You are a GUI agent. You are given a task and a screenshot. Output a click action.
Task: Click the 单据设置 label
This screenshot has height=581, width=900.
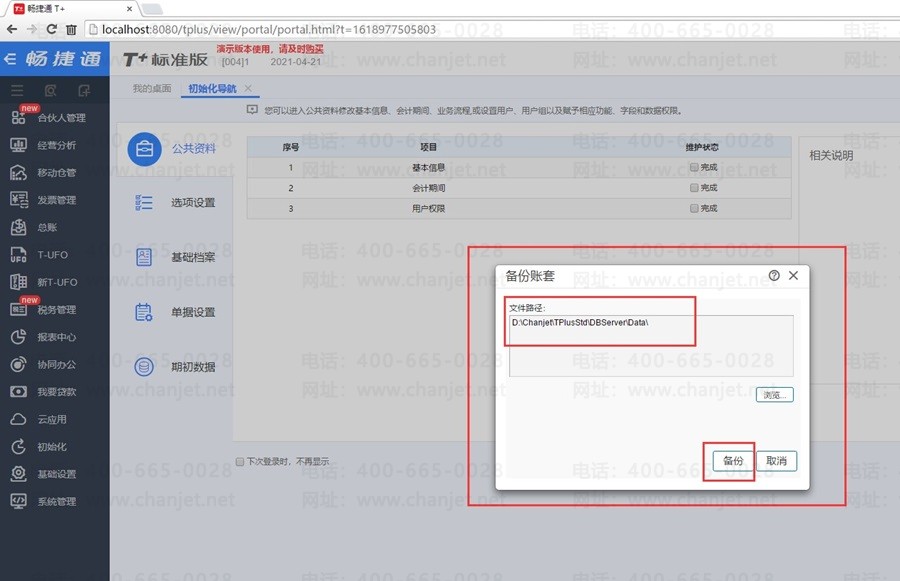point(193,312)
